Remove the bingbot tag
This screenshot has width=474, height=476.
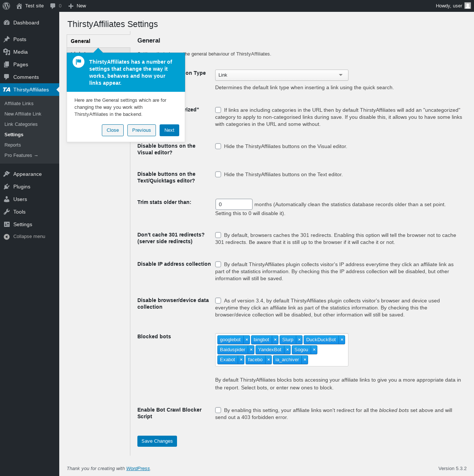click(x=275, y=340)
